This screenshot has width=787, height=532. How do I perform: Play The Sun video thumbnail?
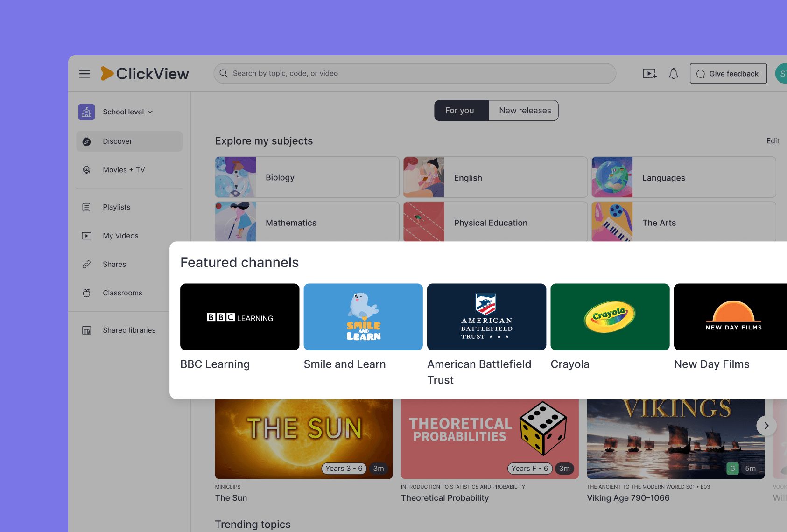point(304,439)
